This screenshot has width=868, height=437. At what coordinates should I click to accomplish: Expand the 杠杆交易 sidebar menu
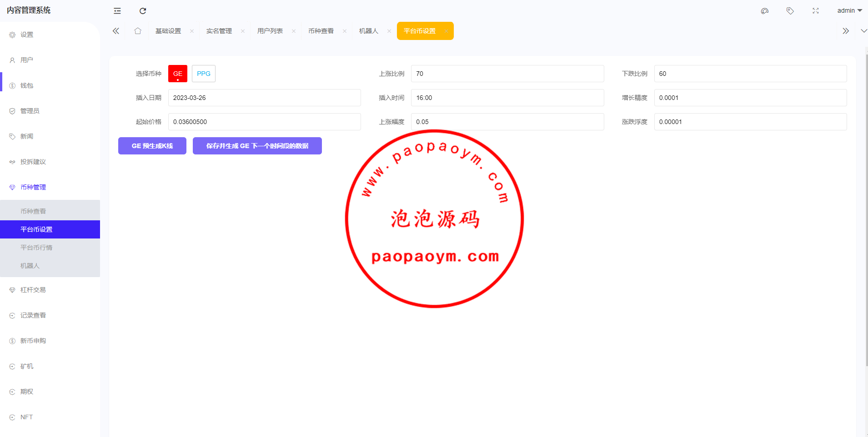33,290
